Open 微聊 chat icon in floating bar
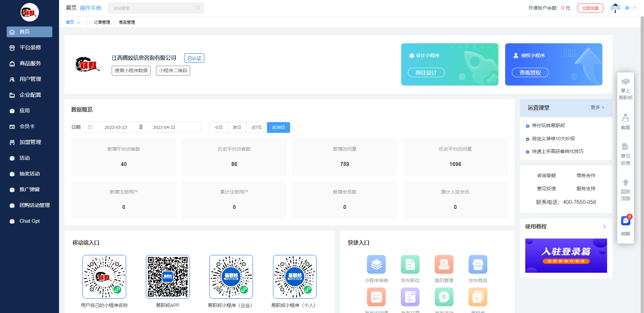Viewport: 644px width, 313px height. [626, 221]
